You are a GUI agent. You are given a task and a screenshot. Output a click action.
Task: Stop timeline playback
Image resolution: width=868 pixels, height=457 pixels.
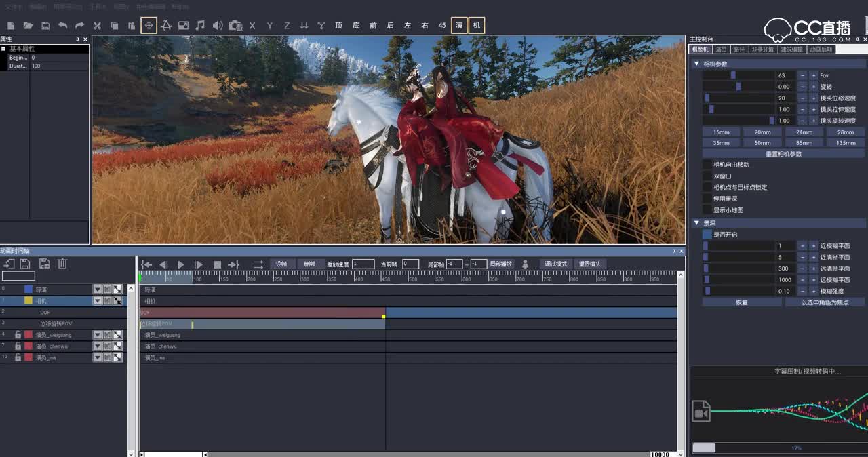click(x=217, y=264)
